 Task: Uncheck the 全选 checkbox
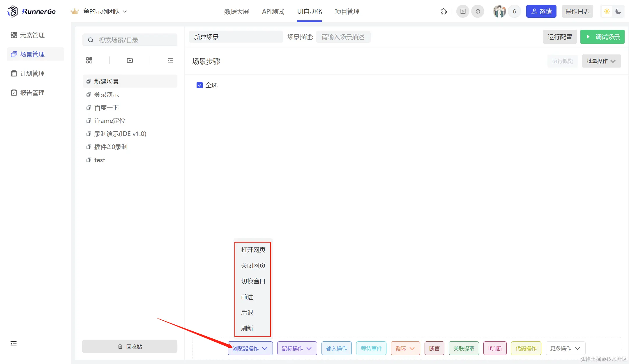click(x=199, y=85)
